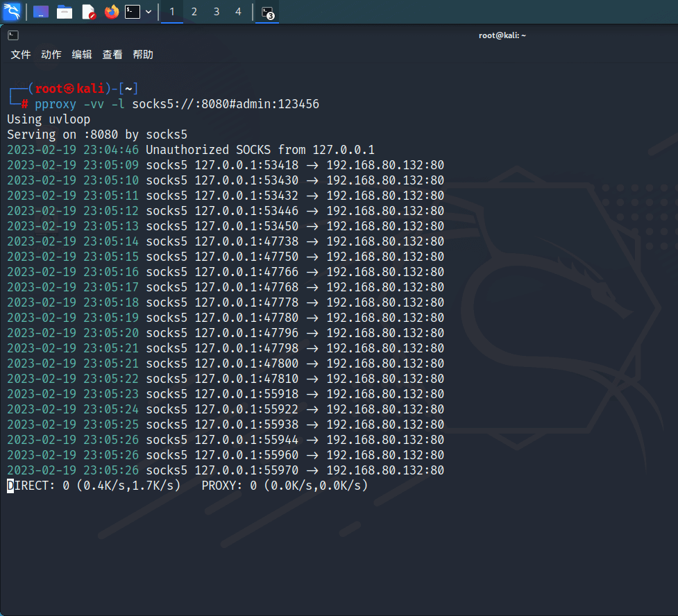
Task: Open the 帮助 (Help) menu
Action: point(143,55)
